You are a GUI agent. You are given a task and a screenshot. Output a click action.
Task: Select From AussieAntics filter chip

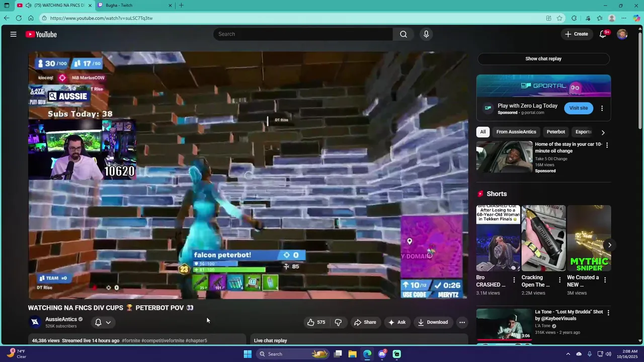516,132
